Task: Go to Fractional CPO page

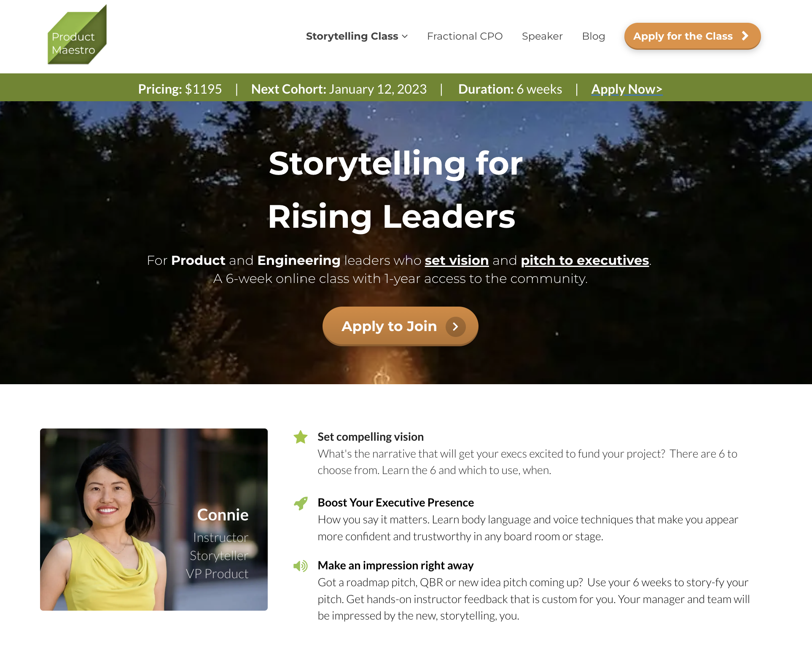Action: [465, 36]
